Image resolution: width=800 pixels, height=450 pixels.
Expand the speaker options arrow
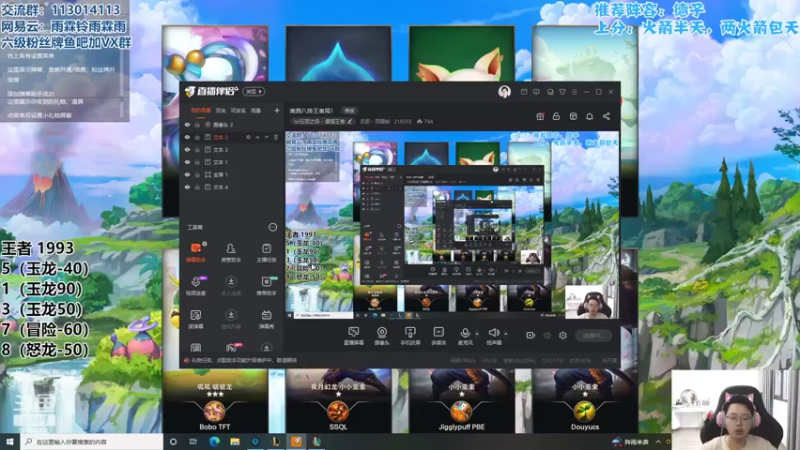point(506,334)
